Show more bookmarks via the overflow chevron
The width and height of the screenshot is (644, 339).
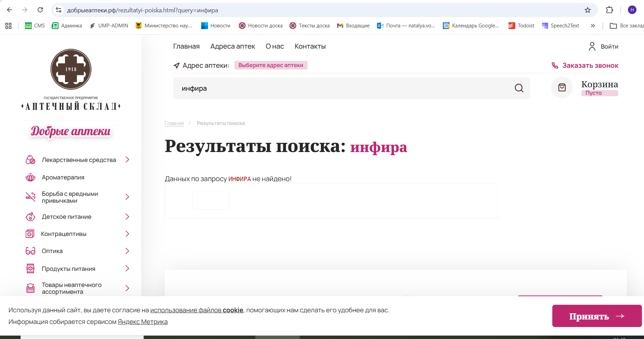click(x=593, y=26)
